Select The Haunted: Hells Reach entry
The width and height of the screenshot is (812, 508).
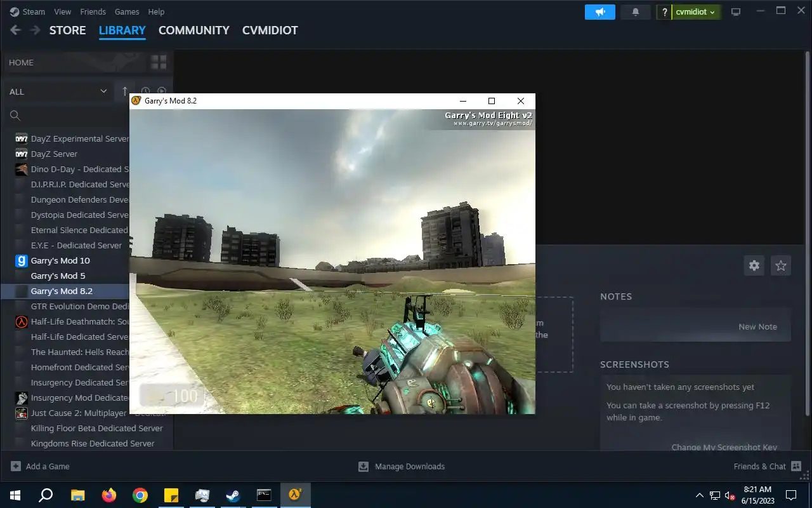click(x=72, y=352)
